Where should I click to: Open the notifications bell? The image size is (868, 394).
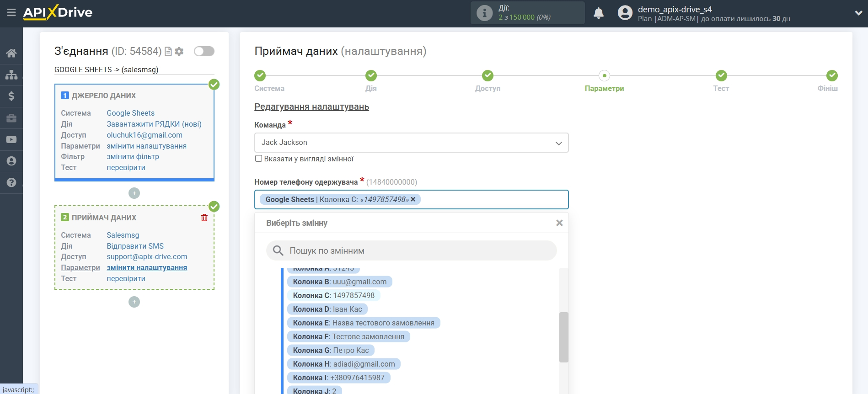point(599,13)
